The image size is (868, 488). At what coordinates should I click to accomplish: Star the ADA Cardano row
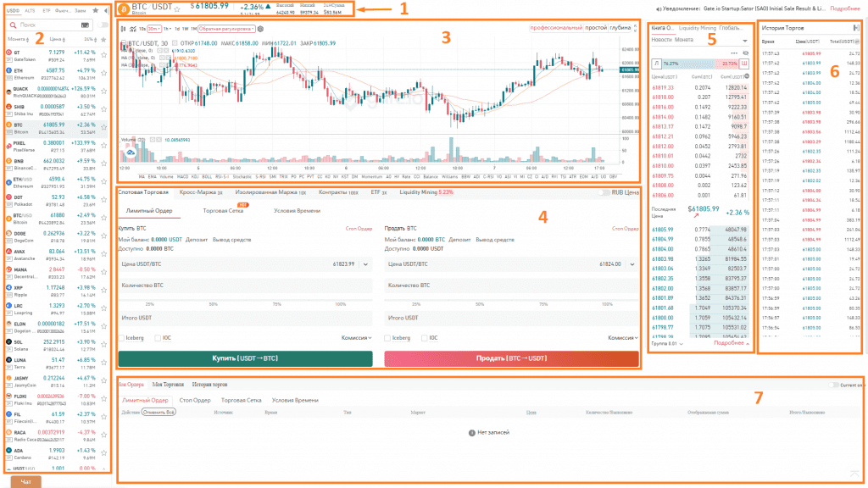pyautogui.click(x=103, y=452)
